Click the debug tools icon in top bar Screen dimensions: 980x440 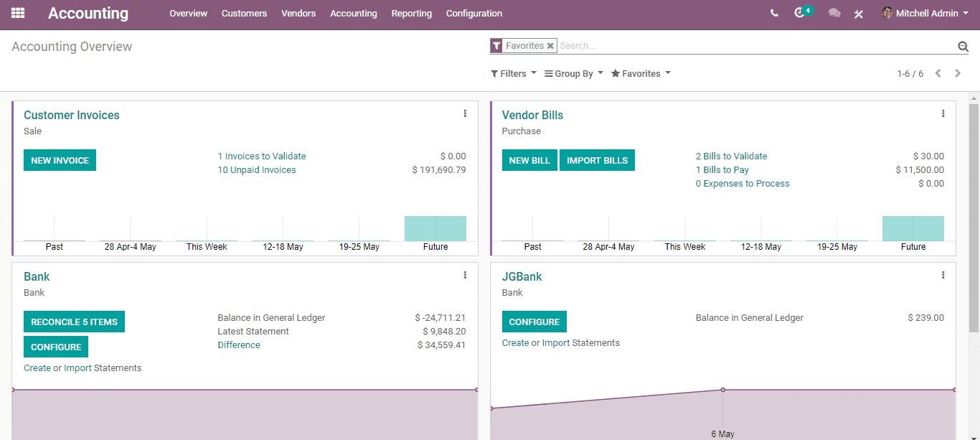pyautogui.click(x=859, y=14)
